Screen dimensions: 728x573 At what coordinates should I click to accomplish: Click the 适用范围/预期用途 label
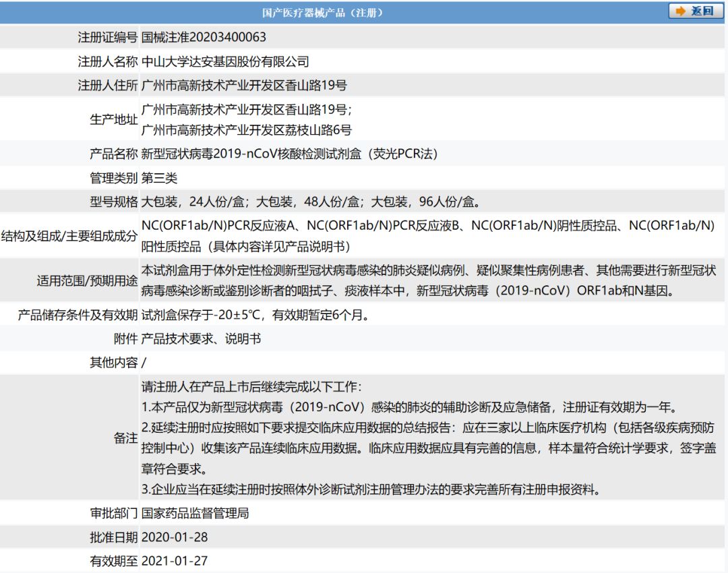[x=87, y=281]
